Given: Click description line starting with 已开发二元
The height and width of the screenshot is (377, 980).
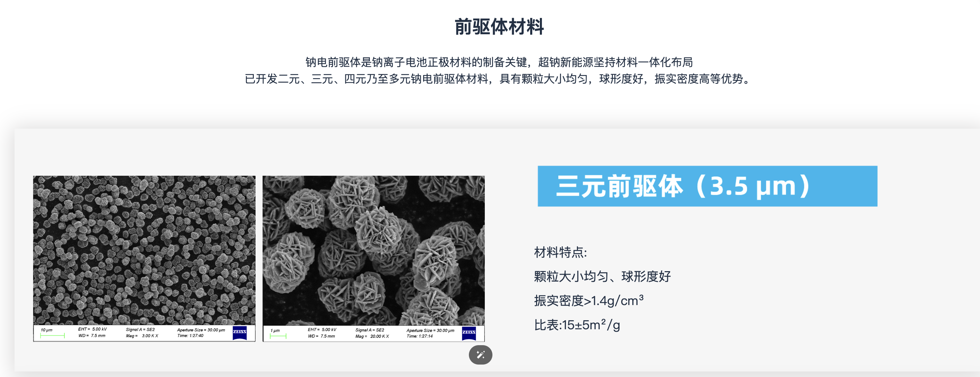Looking at the screenshot, I should tap(499, 79).
